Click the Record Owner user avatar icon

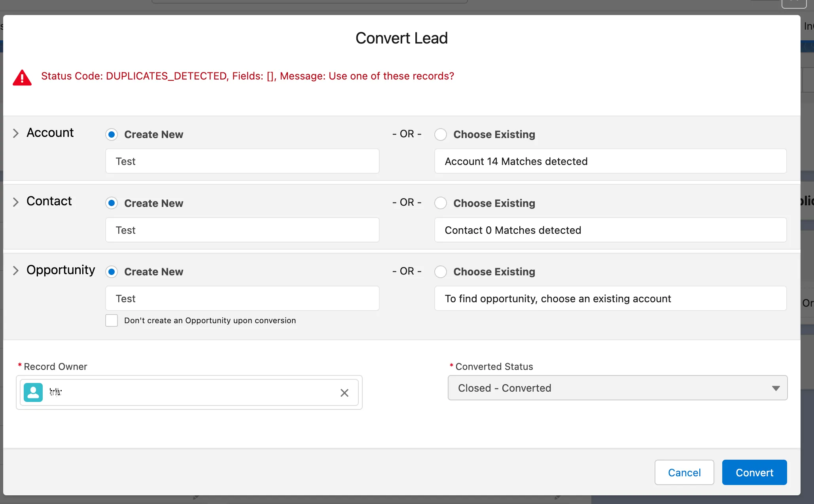coord(33,392)
